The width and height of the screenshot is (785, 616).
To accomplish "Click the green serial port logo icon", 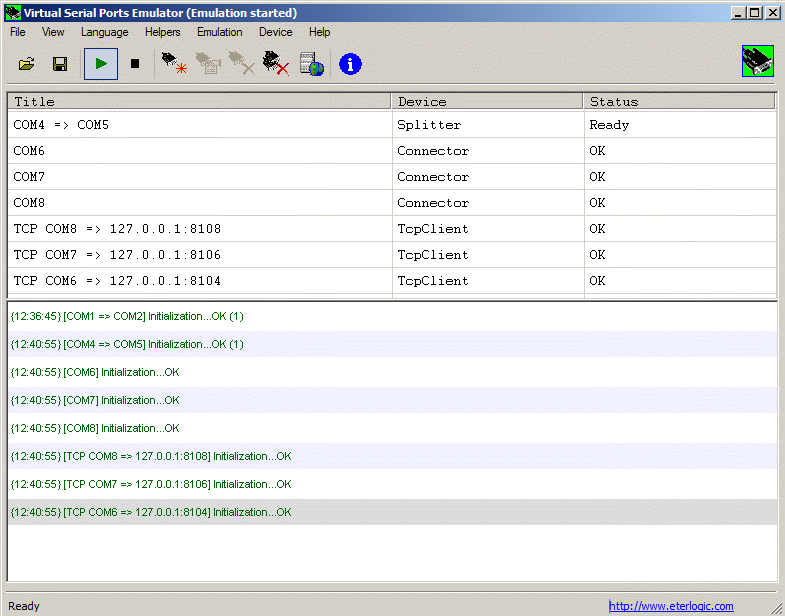I will coord(758,62).
